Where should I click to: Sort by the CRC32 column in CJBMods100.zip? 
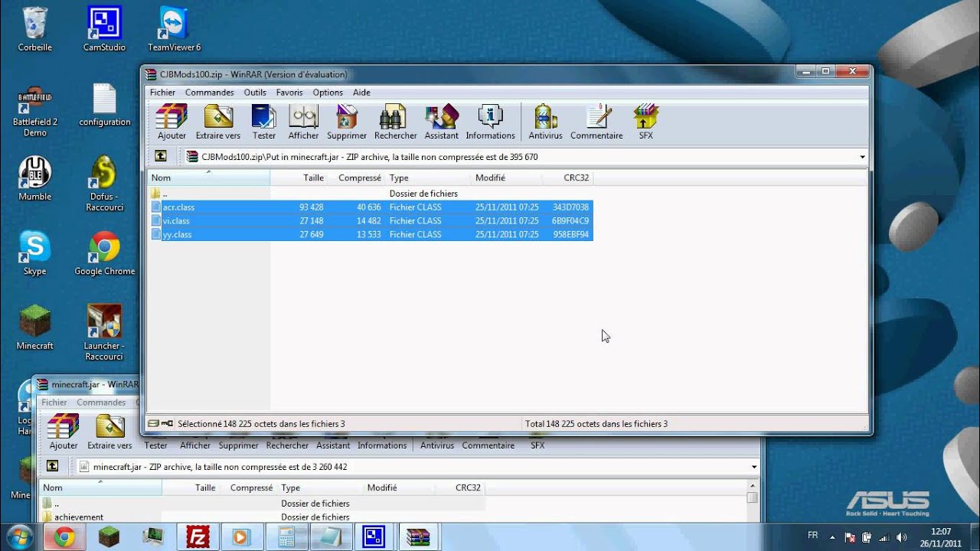pyautogui.click(x=567, y=178)
